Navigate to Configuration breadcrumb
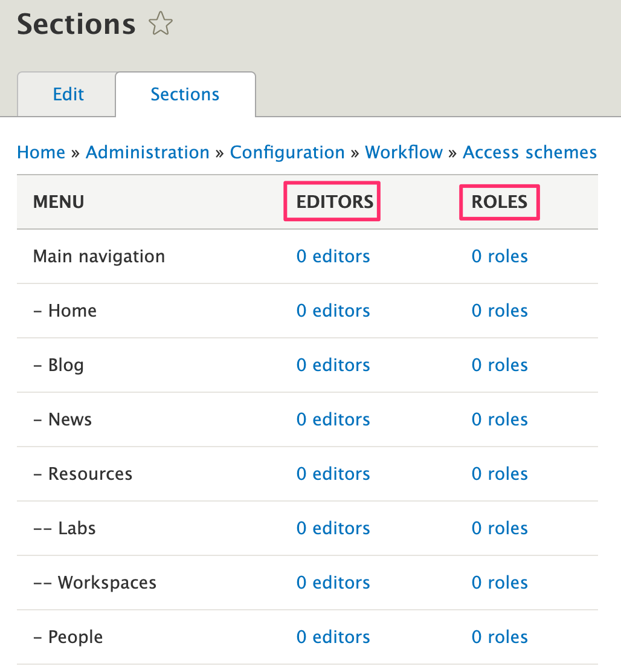 click(x=287, y=152)
